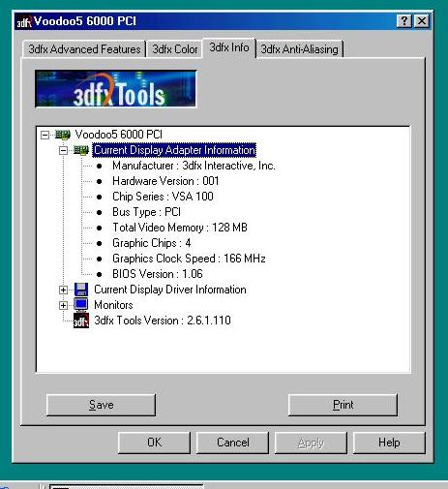Image resolution: width=448 pixels, height=489 pixels.
Task: Select Current Display Driver Information row
Action: pos(170,290)
